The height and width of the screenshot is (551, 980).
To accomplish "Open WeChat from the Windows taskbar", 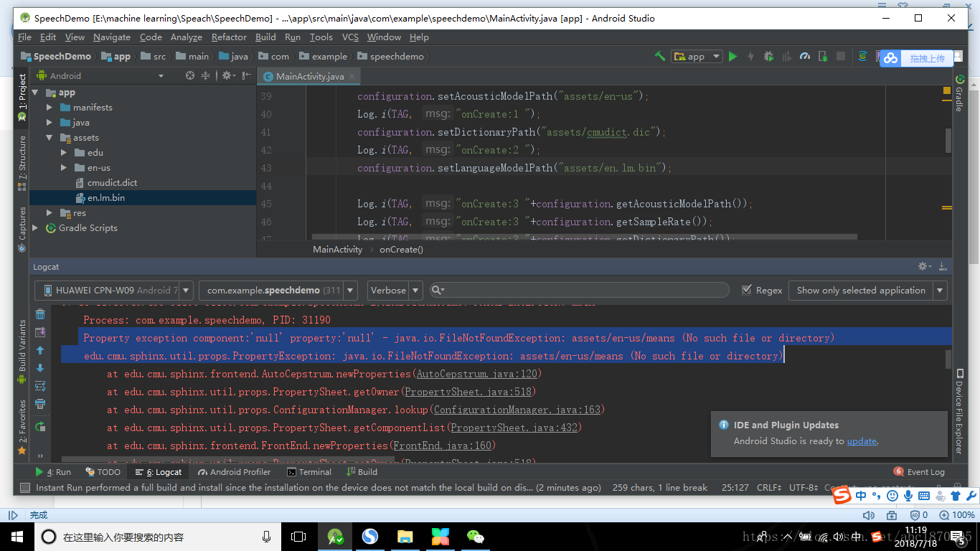I will pos(475,536).
